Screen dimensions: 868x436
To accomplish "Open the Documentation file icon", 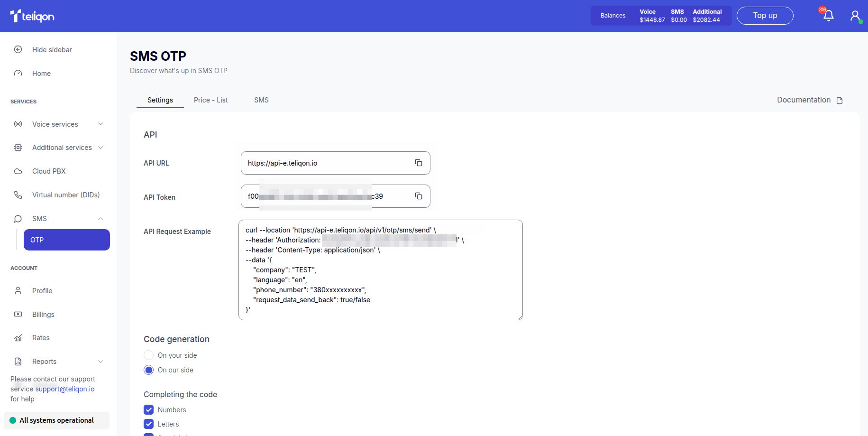I will tap(840, 101).
